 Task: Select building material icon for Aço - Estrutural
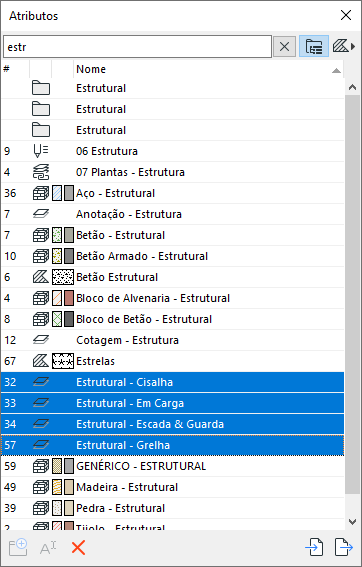click(41, 193)
